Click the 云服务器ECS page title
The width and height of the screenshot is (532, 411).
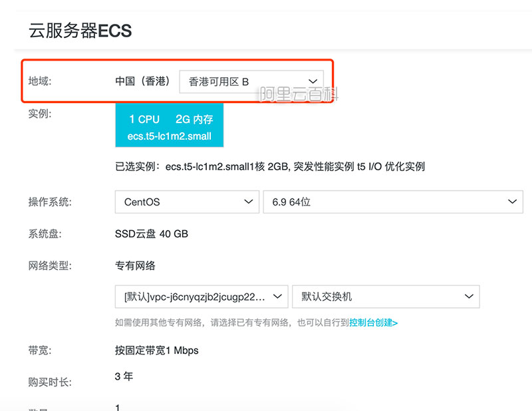(80, 31)
